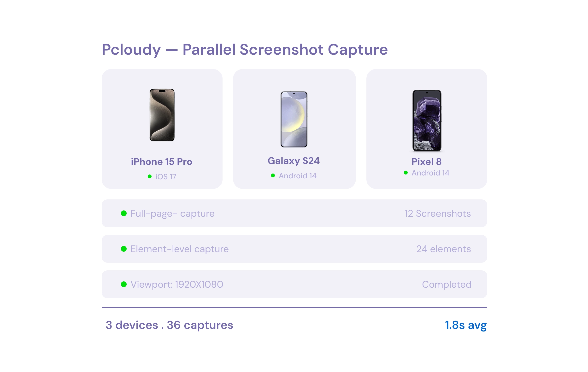
Task: Select the Full-page capture label
Action: point(172,214)
